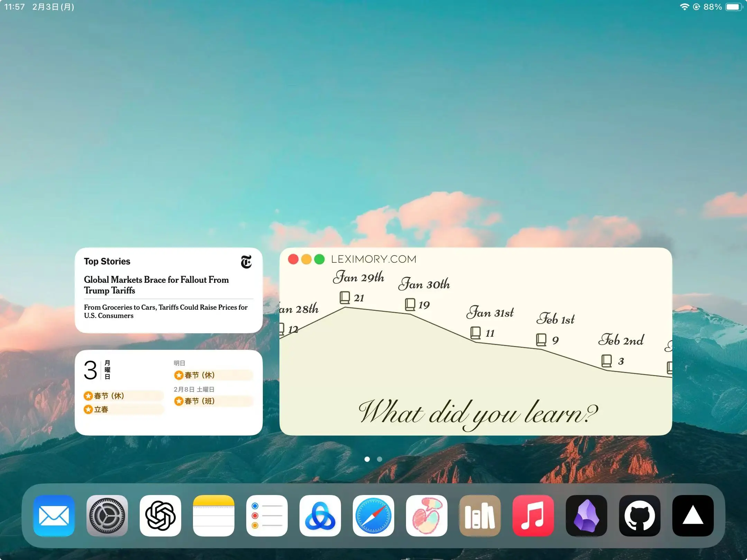
Task: Tap the Feb 1st data point label
Action: tap(555, 319)
